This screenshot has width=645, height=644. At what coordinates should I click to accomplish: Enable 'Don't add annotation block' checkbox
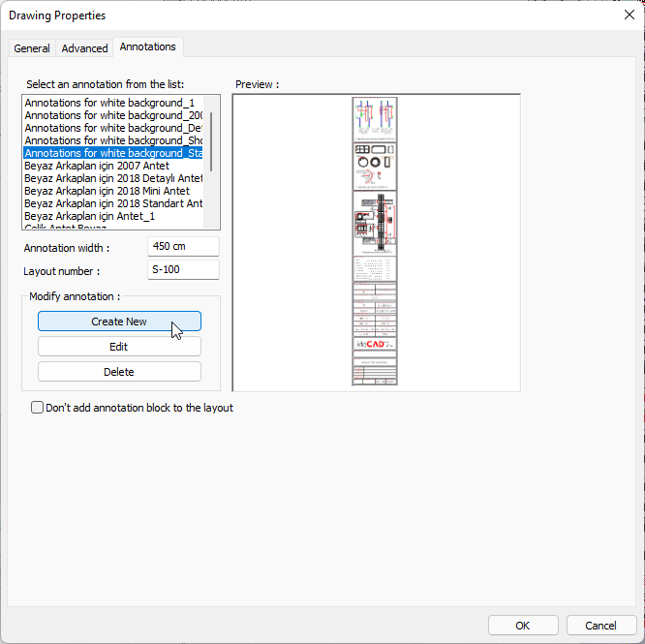point(38,408)
